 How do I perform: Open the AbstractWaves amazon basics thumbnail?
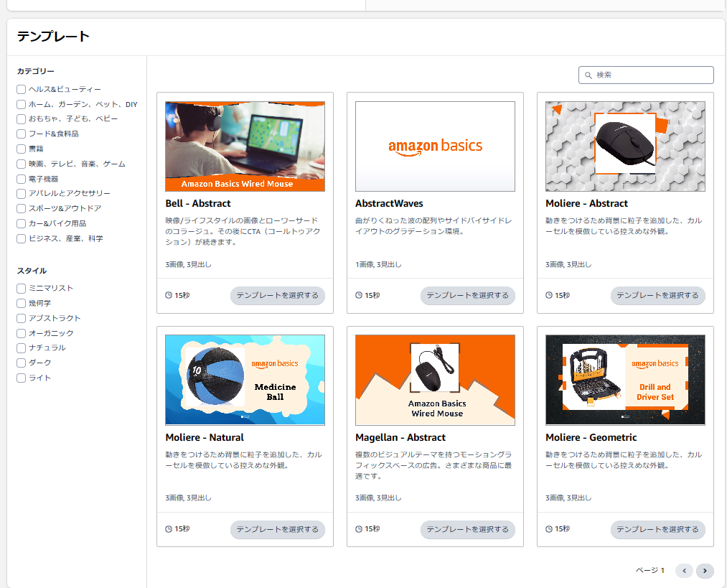click(x=435, y=146)
